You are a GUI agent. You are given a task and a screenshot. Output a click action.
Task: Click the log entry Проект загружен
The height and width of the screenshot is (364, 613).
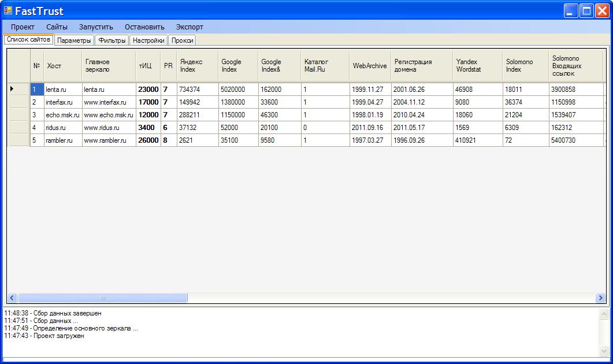click(x=44, y=336)
